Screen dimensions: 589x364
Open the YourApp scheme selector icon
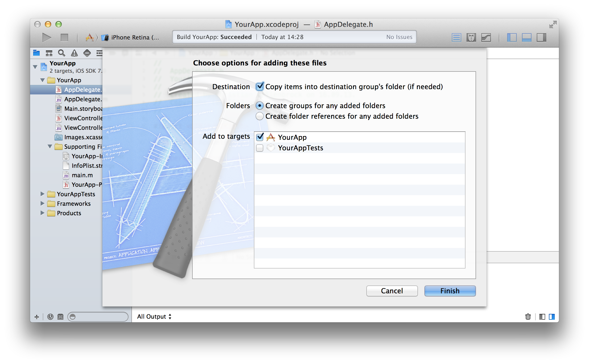click(90, 37)
